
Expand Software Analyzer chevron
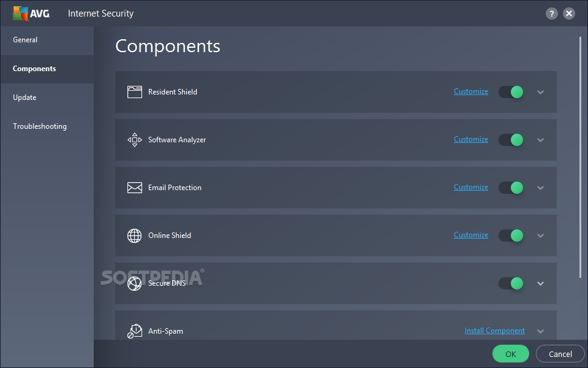coord(540,140)
